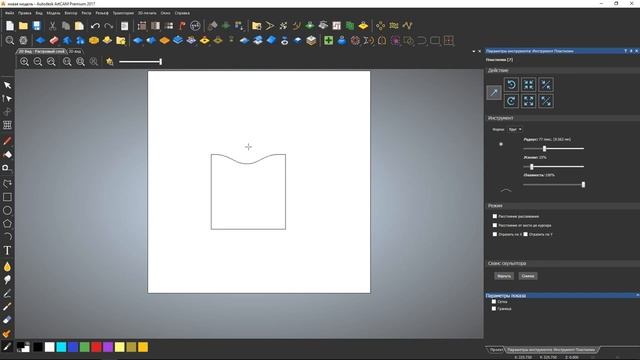Pick the red color swatch
The height and width of the screenshot is (360, 640).
(96, 347)
